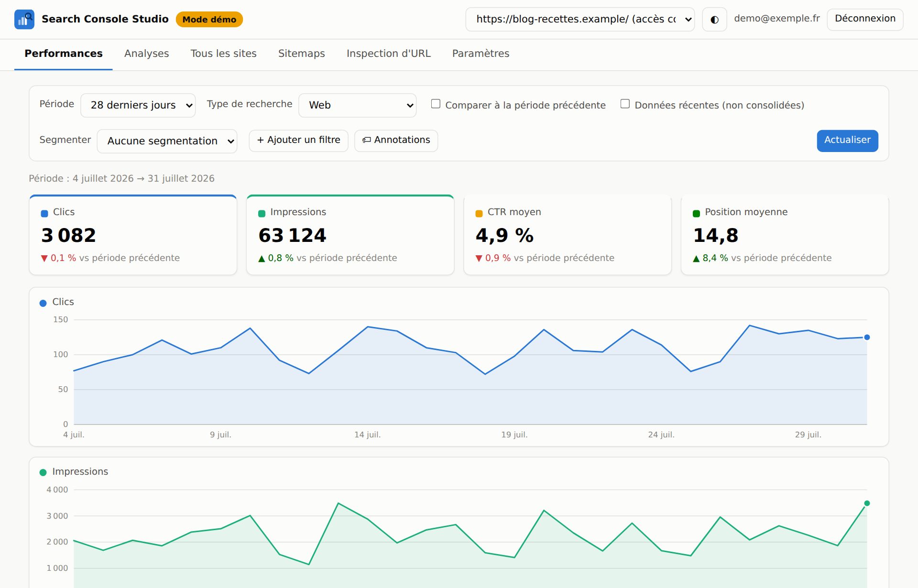The image size is (918, 588).
Task: Click the 14 juil. axis label on Clics chart
Action: click(367, 435)
